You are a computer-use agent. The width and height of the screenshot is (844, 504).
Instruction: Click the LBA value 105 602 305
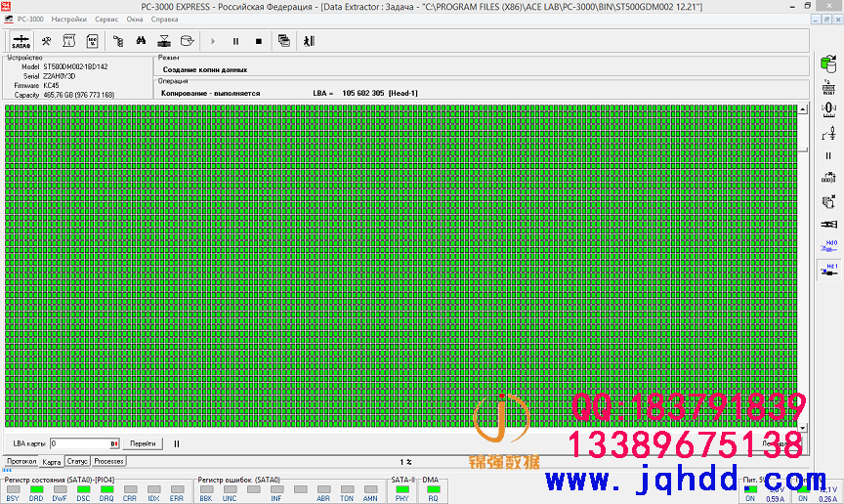[363, 93]
